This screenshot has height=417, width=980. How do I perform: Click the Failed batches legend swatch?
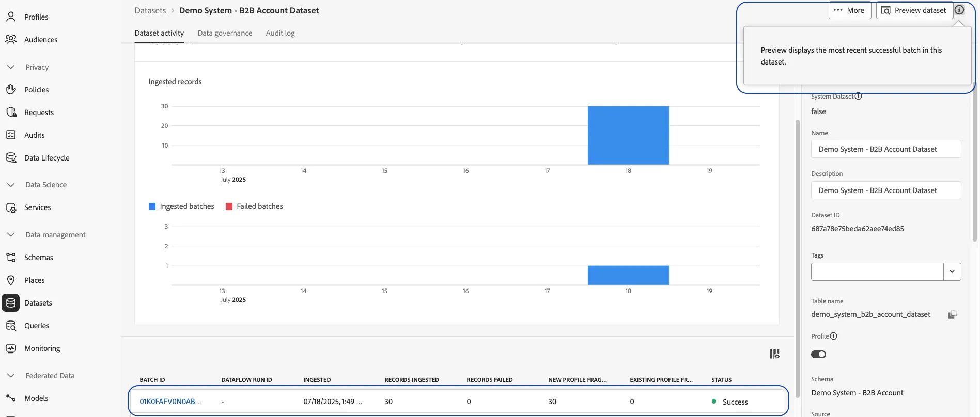click(x=229, y=206)
